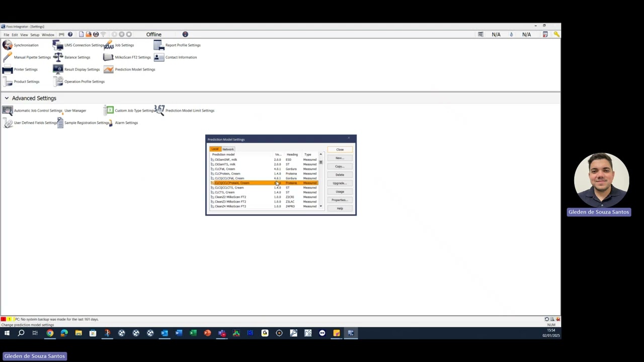Open Sample Registration Settings icon
The image size is (644, 362).
pyautogui.click(x=60, y=123)
